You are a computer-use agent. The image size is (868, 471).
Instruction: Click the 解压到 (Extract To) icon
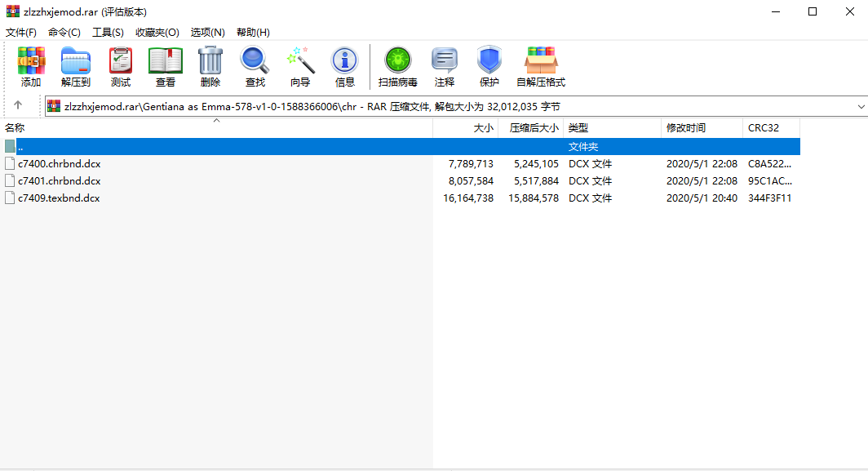[75, 66]
